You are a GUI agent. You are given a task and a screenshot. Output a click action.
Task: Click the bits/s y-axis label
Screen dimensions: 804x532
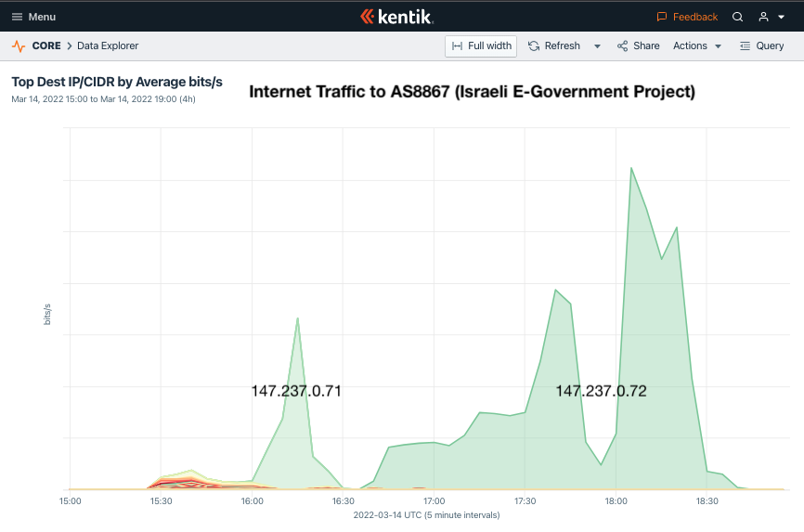pos(47,314)
